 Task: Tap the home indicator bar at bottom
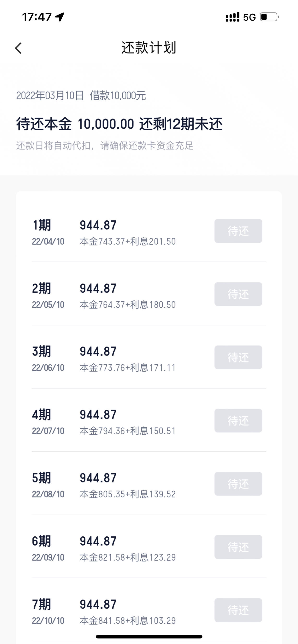(x=149, y=637)
